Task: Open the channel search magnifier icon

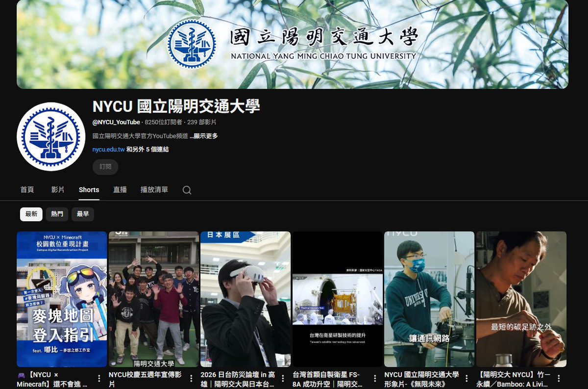Action: (x=187, y=190)
